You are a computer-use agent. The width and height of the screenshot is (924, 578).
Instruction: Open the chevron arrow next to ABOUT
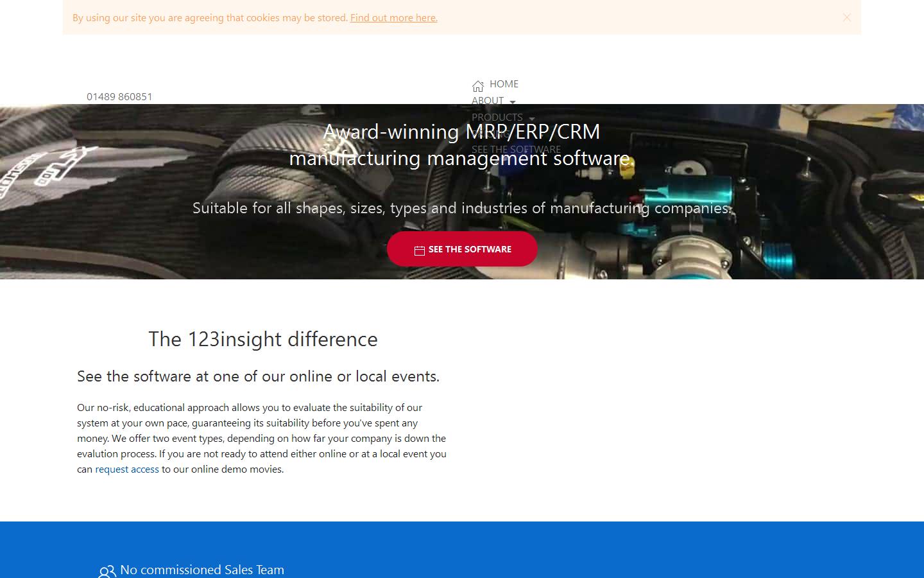coord(512,101)
